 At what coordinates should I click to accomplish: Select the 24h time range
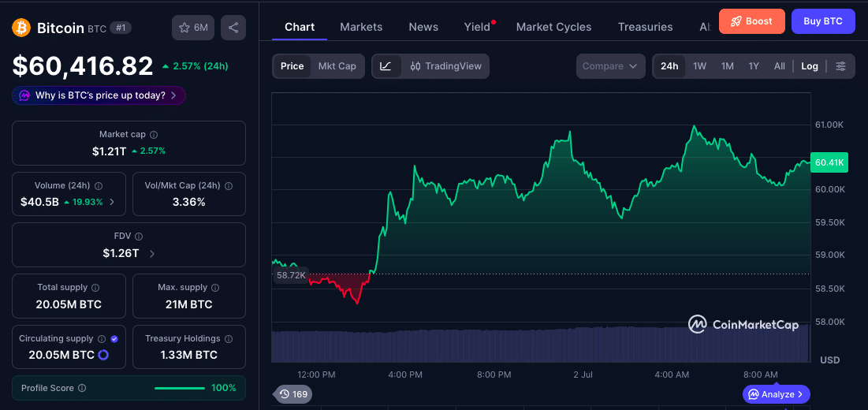(x=669, y=66)
